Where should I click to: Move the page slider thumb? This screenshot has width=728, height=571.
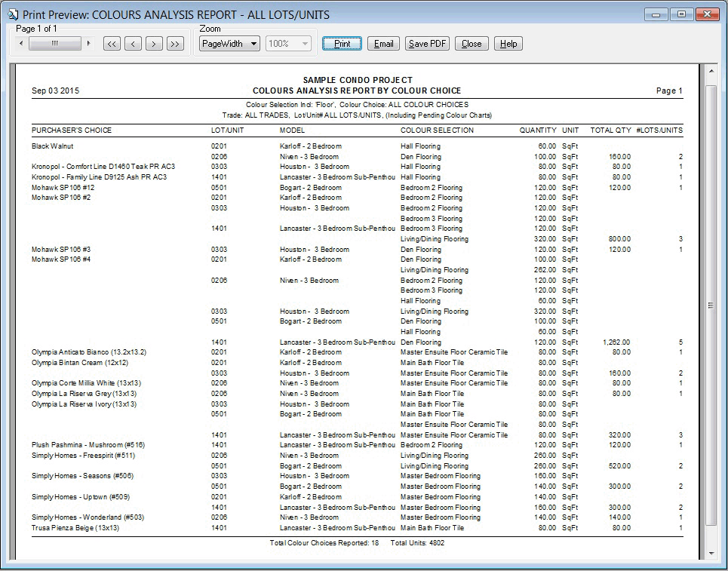pos(55,44)
